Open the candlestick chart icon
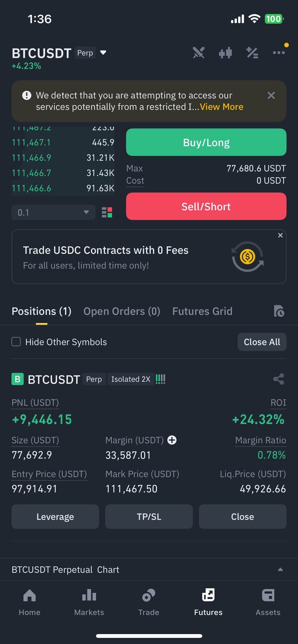 (x=225, y=53)
